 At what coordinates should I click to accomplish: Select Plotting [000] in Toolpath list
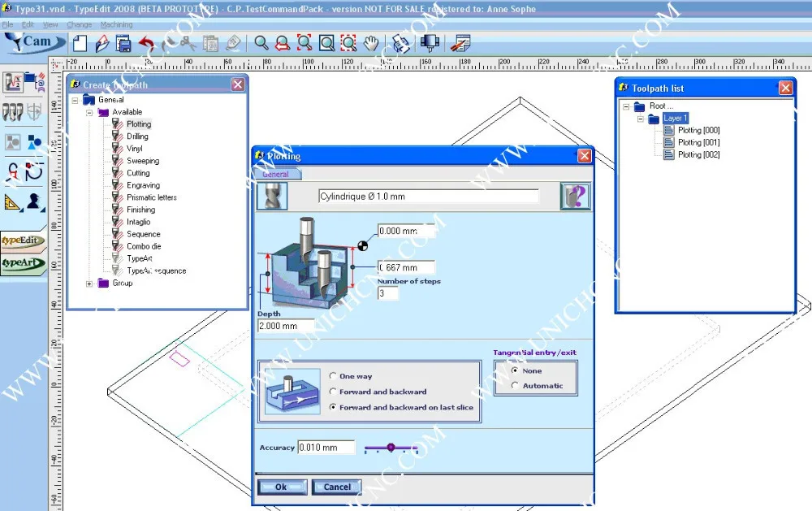click(698, 130)
